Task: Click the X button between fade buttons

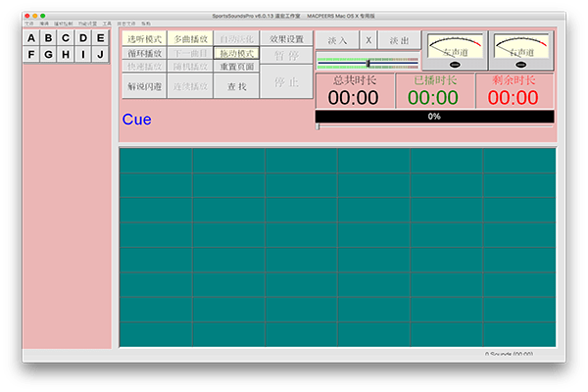Action: click(x=368, y=40)
